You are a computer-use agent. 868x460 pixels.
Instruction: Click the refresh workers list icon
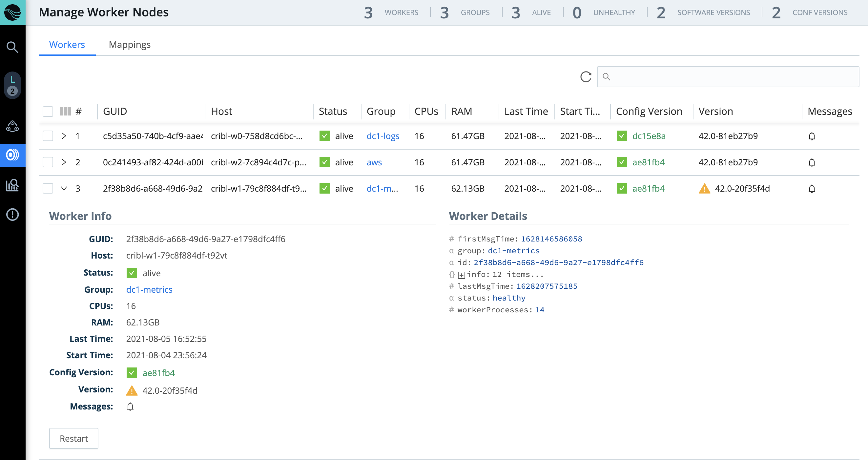tap(586, 77)
